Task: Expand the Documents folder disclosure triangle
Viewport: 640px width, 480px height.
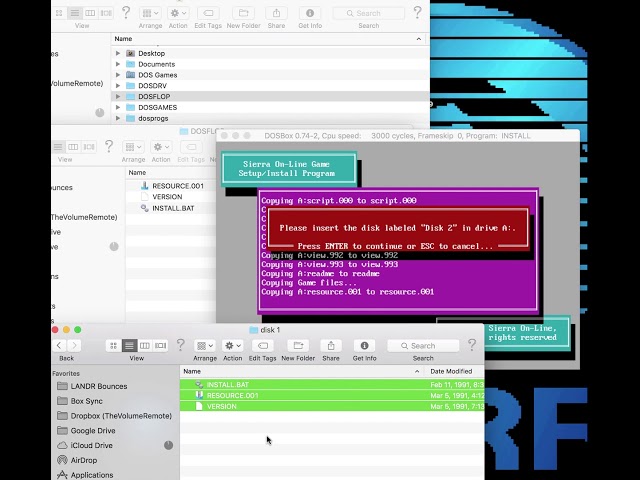Action: (118, 64)
